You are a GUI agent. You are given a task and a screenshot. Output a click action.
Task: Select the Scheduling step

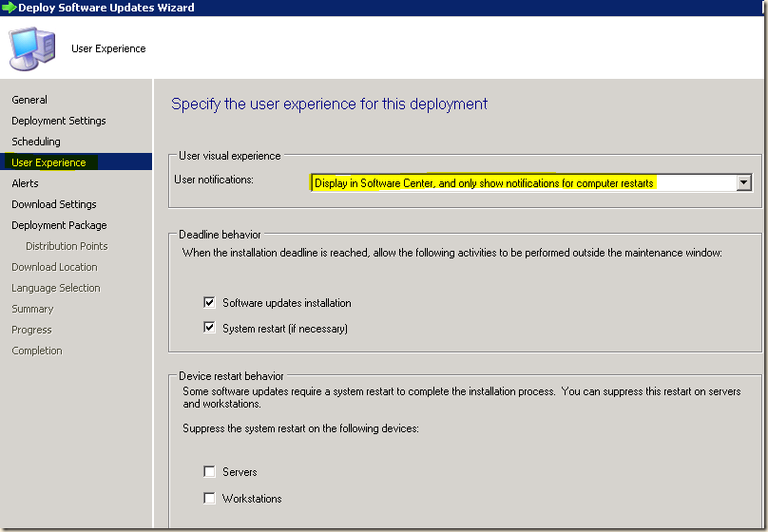tap(36, 142)
